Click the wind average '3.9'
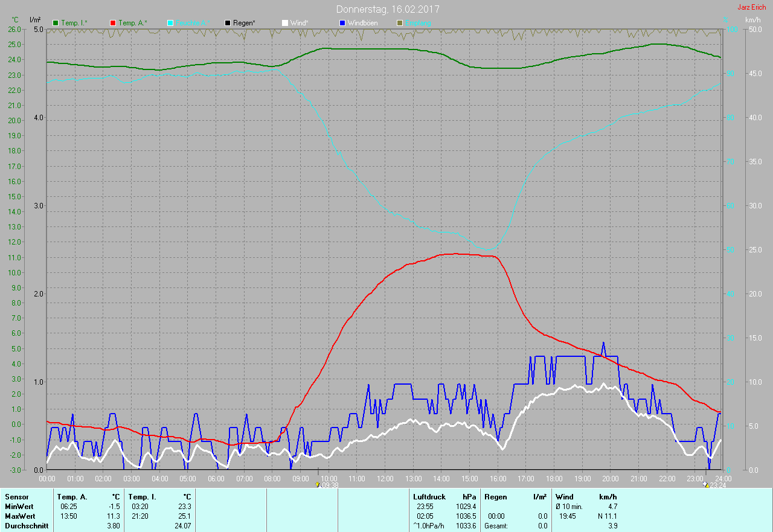773x532 pixels. pyautogui.click(x=612, y=525)
